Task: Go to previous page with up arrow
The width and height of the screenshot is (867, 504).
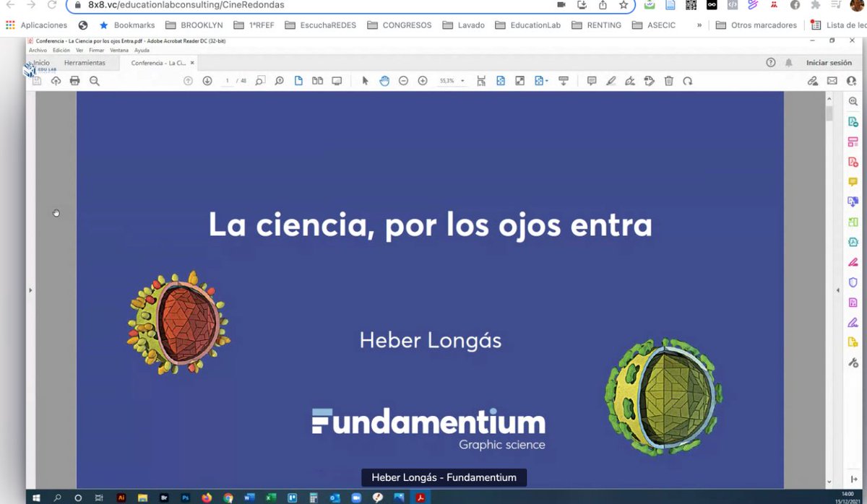Action: pyautogui.click(x=188, y=81)
